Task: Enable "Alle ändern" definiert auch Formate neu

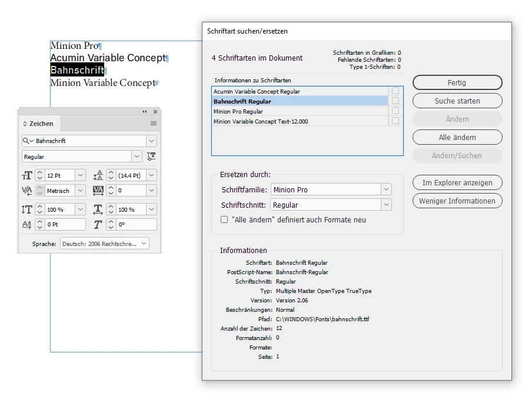Action: click(224, 219)
